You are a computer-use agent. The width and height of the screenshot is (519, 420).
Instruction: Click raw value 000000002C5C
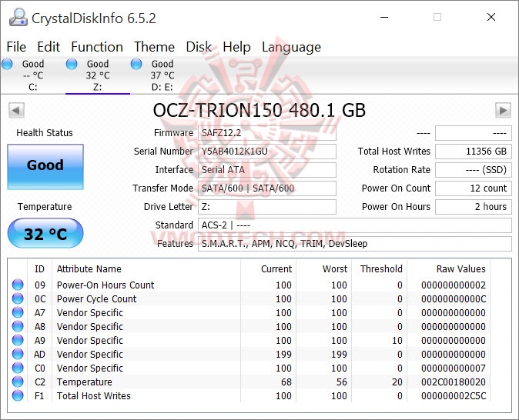point(453,396)
